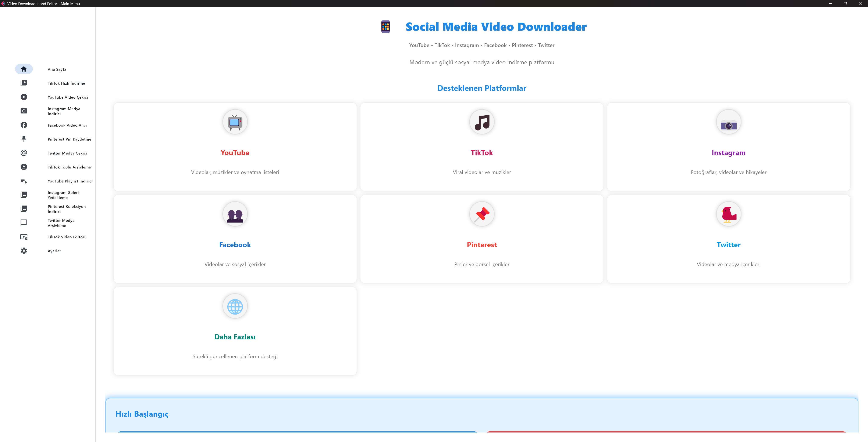Click the app logo beside the title
Image resolution: width=868 pixels, height=442 pixels.
385,27
